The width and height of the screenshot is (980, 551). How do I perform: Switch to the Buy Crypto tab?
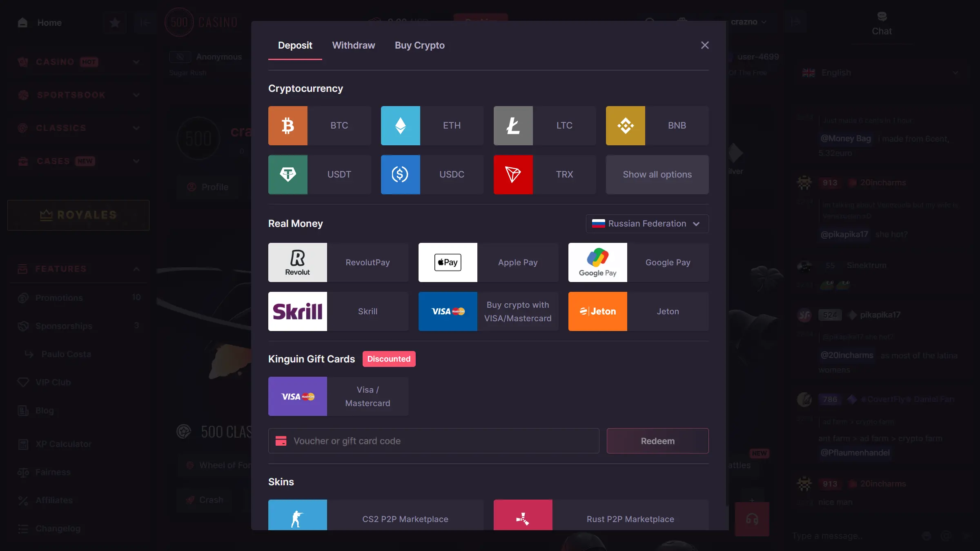(420, 45)
